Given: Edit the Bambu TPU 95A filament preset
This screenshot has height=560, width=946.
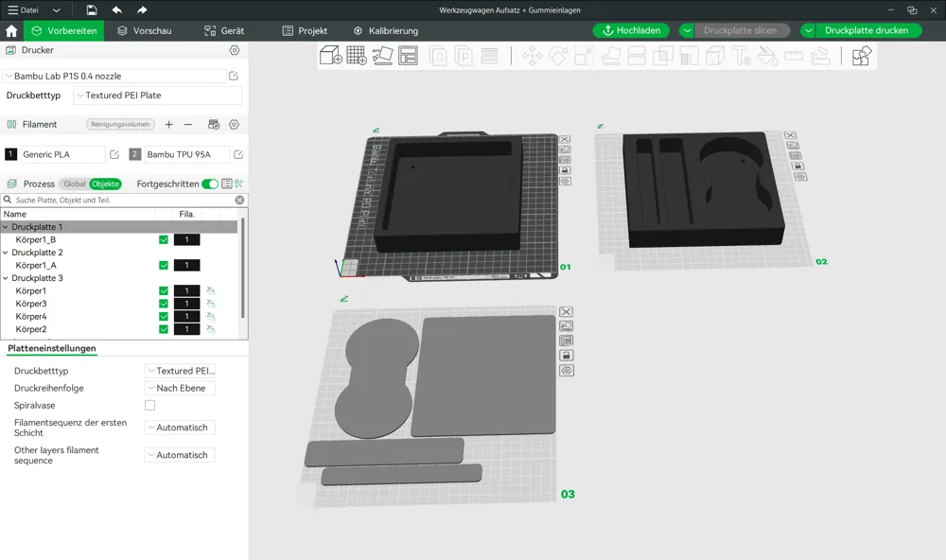Looking at the screenshot, I should (x=238, y=154).
